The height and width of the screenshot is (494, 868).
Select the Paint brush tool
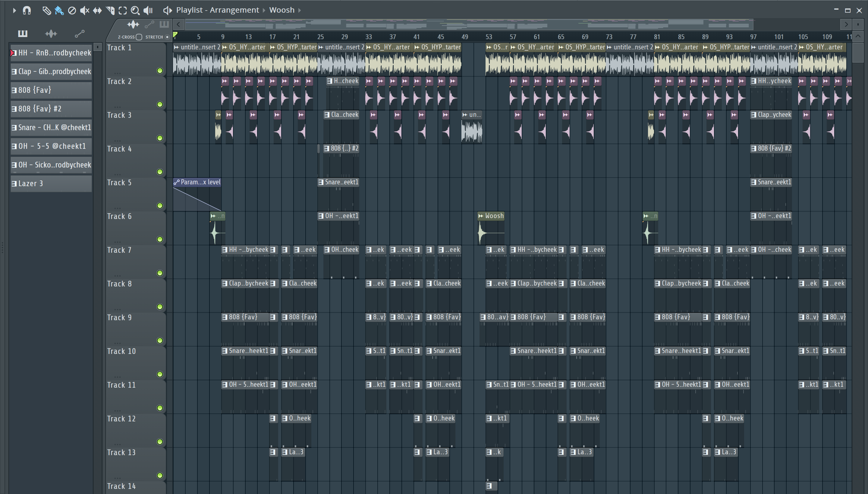click(59, 11)
